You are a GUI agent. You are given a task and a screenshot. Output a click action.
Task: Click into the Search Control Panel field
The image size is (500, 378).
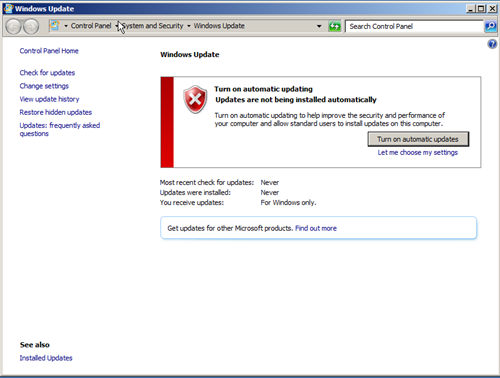point(414,26)
